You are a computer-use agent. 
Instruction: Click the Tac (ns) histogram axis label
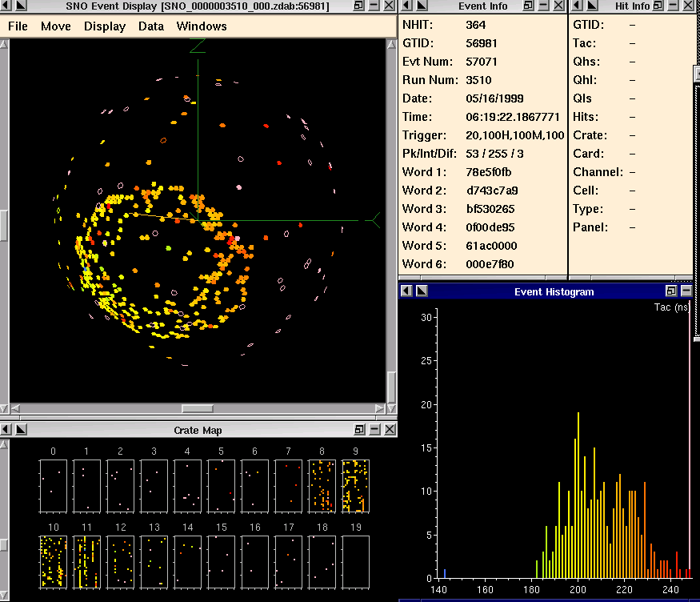671,307
